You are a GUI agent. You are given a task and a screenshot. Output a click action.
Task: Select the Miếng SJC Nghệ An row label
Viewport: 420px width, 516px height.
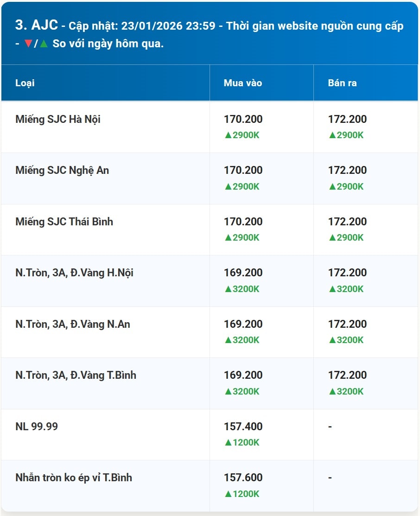click(62, 171)
